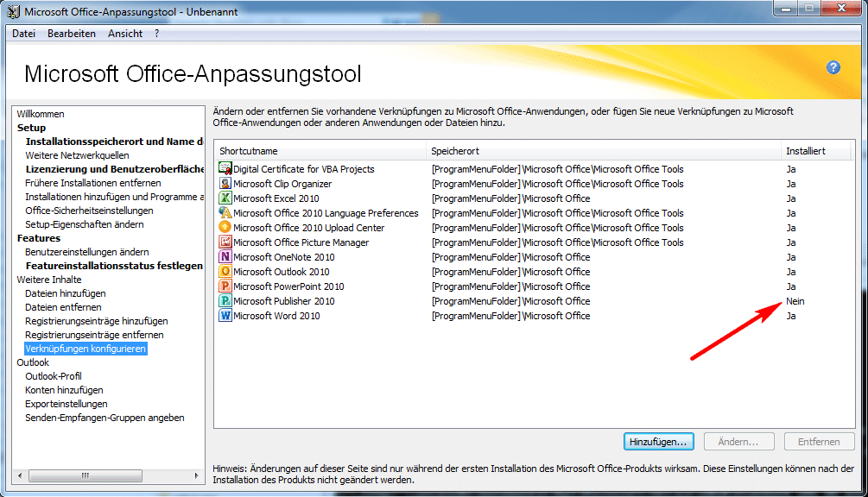The image size is (868, 497).
Task: Click the Speicherort cell of Microsoft Clip Organizer
Action: pos(557,184)
